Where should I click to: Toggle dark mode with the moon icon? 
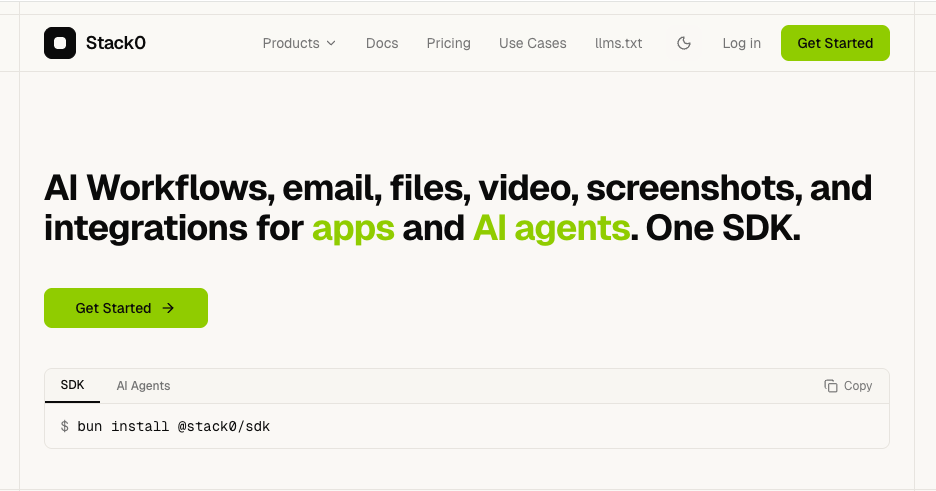[683, 43]
